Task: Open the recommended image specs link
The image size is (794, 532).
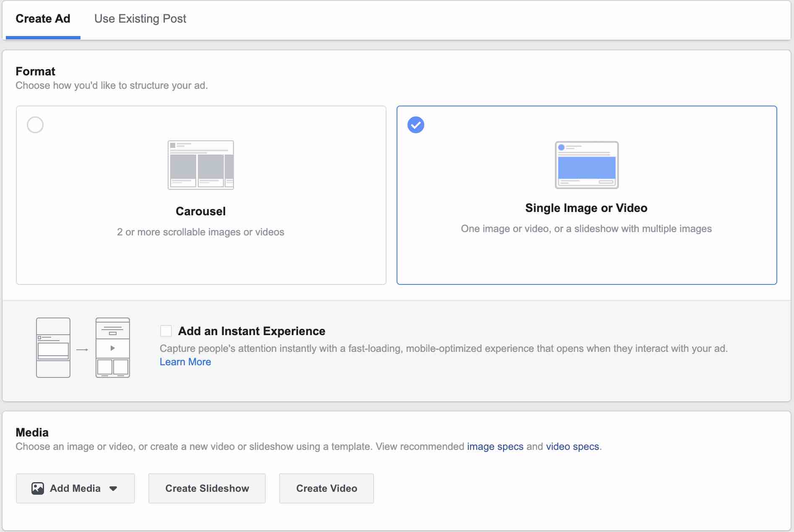Action: (x=495, y=447)
